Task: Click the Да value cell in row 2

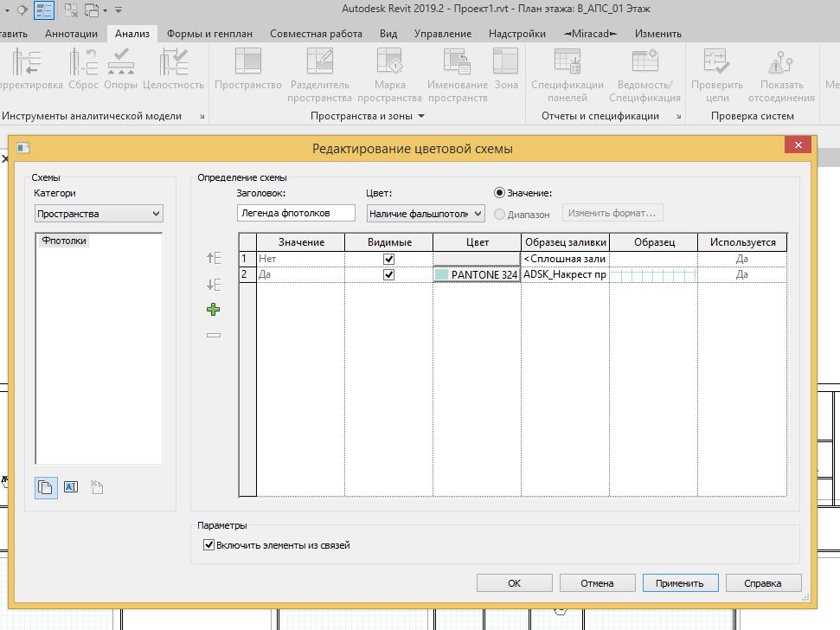Action: coord(300,274)
